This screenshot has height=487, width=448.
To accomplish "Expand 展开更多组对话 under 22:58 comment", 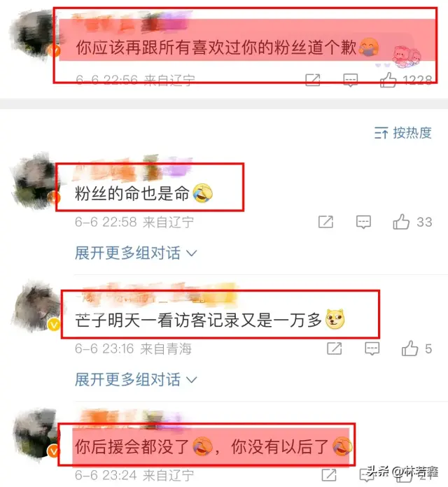I will pyautogui.click(x=136, y=253).
